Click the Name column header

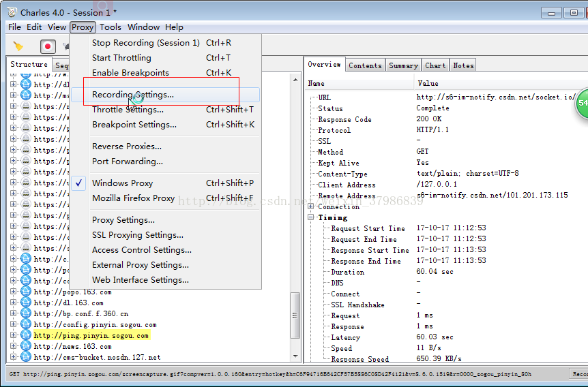[x=359, y=83]
